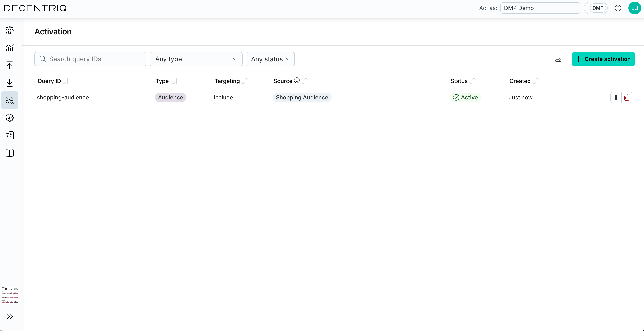Open the analytics chart sidebar icon
The width and height of the screenshot is (644, 331).
point(10,48)
